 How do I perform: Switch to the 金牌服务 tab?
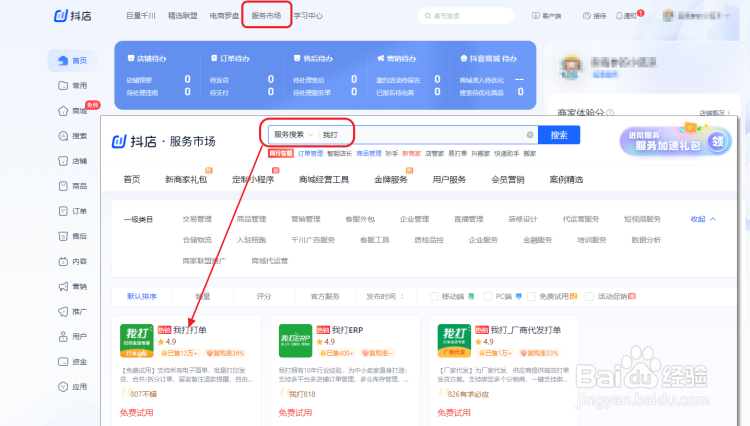(x=391, y=180)
